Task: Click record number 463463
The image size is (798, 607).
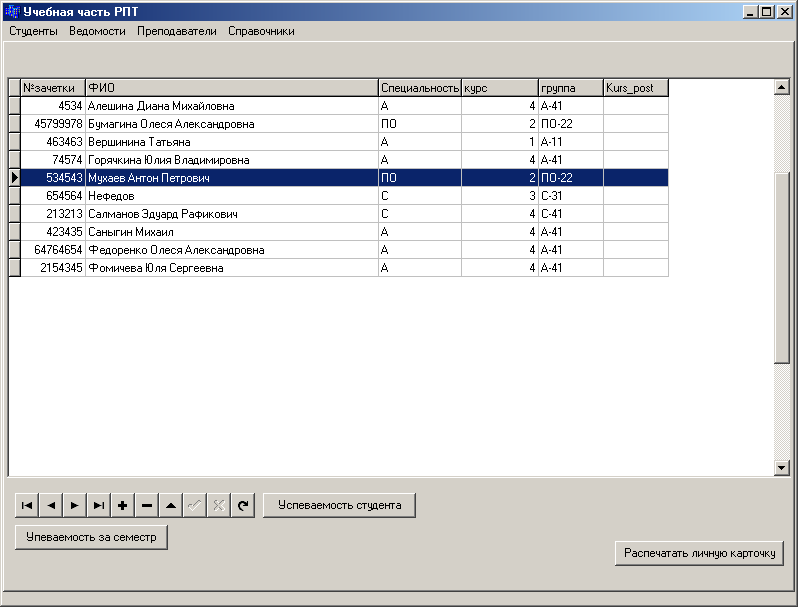Action: [x=64, y=142]
